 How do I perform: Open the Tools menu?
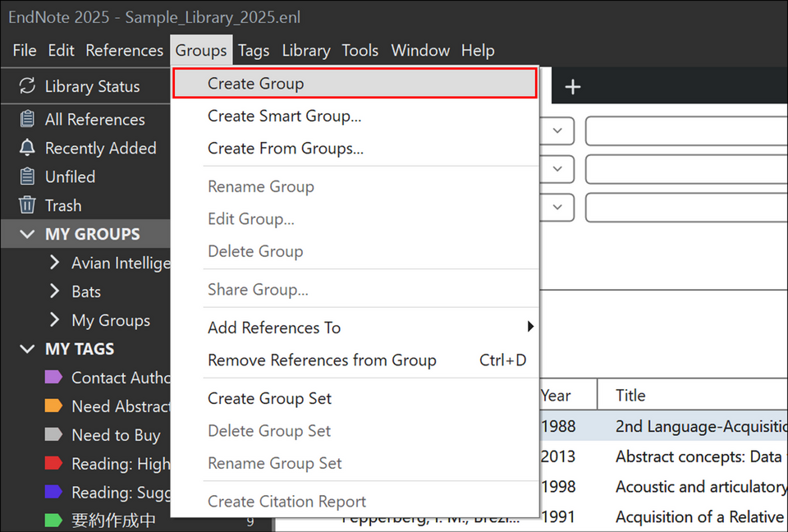pos(360,50)
